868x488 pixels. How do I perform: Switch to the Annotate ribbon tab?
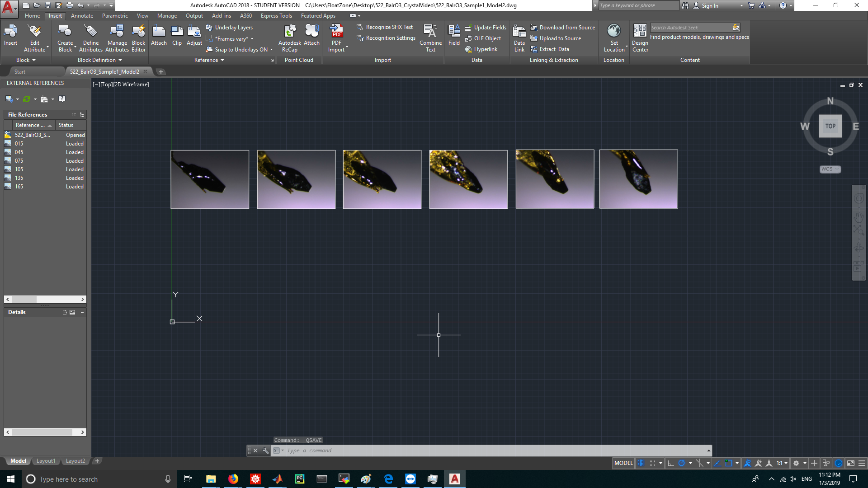[82, 16]
